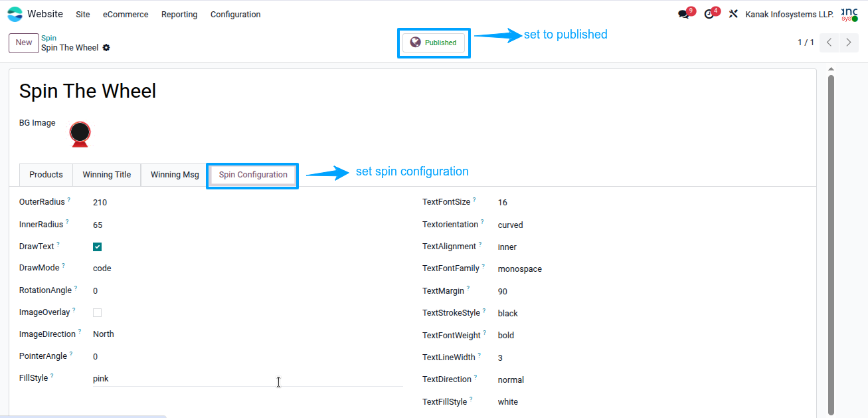The height and width of the screenshot is (418, 868).
Task: Click the OuterRadius help question mark
Action: (x=69, y=199)
